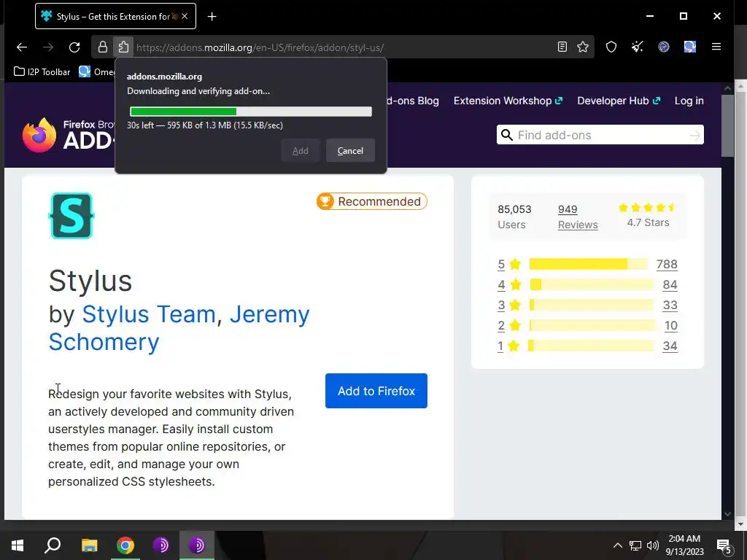Click the address bar URL
This screenshot has width=747, height=560.
(260, 47)
